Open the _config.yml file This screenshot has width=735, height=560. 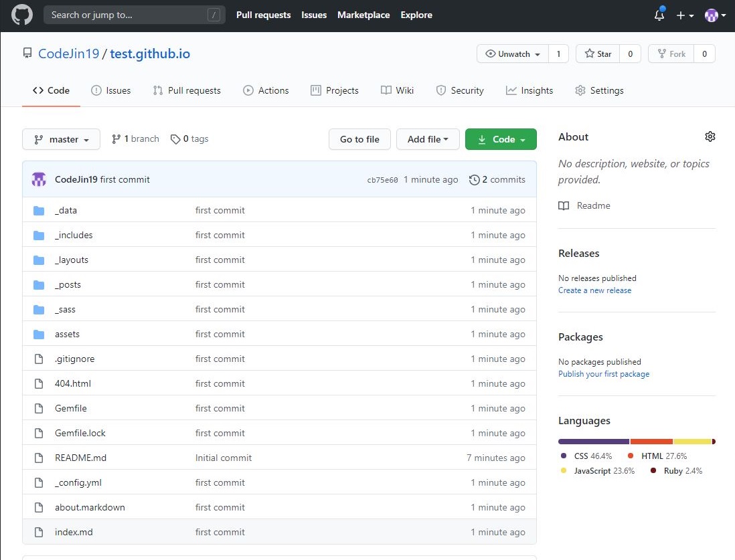(78, 482)
